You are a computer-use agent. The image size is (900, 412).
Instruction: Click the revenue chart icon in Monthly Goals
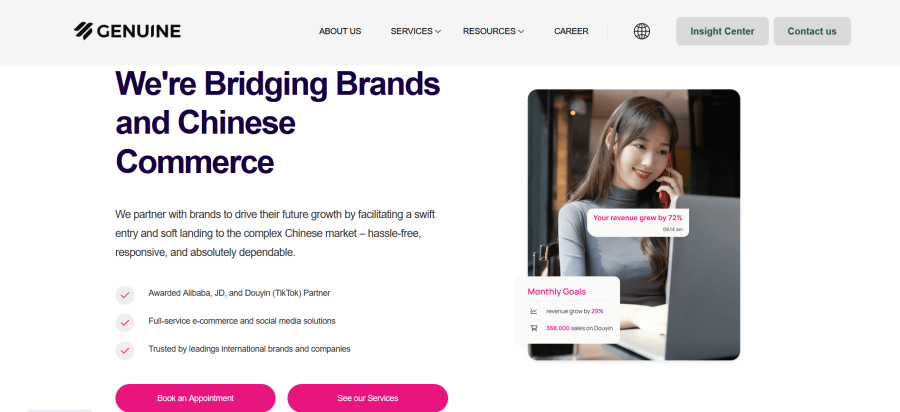pyautogui.click(x=534, y=311)
